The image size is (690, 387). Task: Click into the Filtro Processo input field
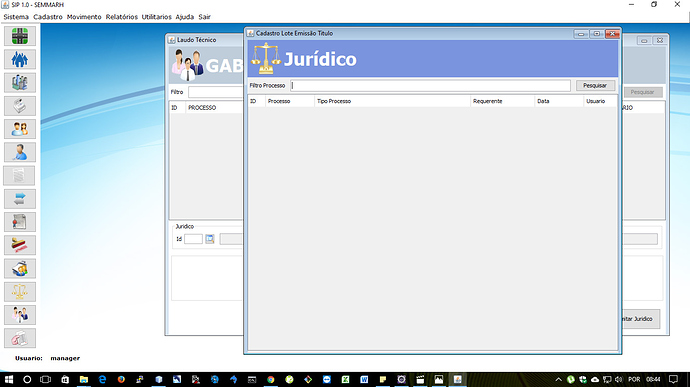click(430, 85)
